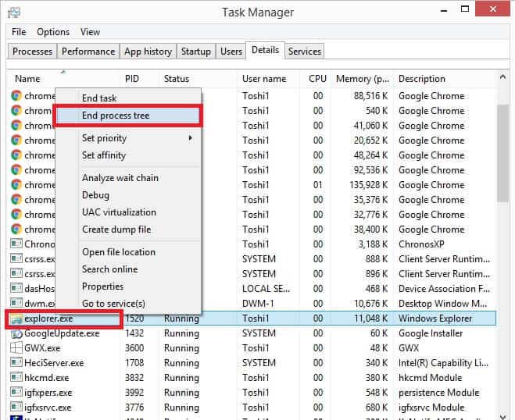The height and width of the screenshot is (420, 515).
Task: Select Search online
Action: tap(128, 269)
